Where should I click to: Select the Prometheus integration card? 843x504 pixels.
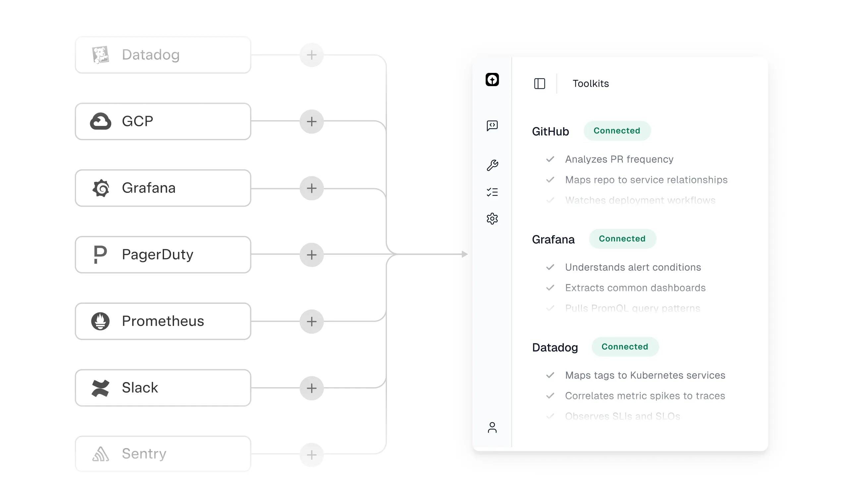pyautogui.click(x=163, y=321)
